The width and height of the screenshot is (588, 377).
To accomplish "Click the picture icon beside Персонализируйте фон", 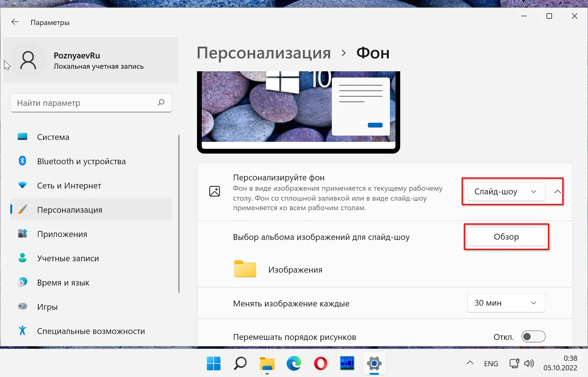I will pyautogui.click(x=215, y=191).
